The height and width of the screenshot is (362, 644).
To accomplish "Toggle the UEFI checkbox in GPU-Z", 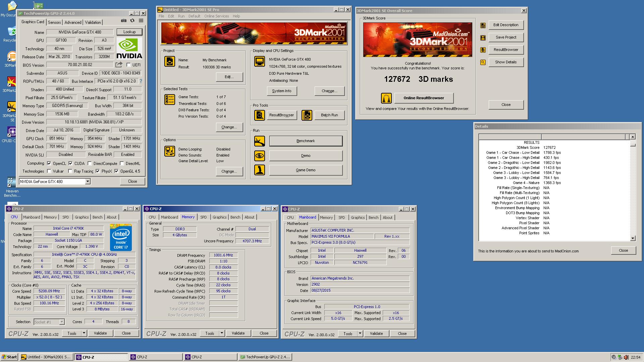I will pos(128,65).
